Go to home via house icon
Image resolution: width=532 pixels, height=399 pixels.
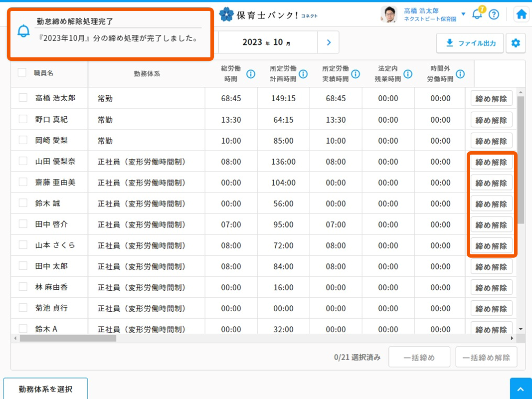[x=522, y=14]
